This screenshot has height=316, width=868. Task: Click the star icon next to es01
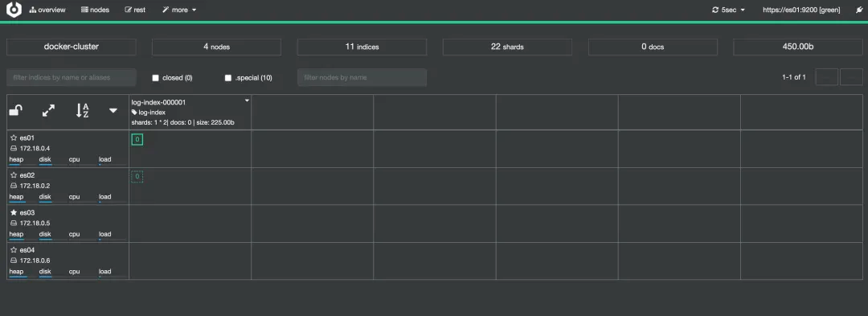[14, 137]
